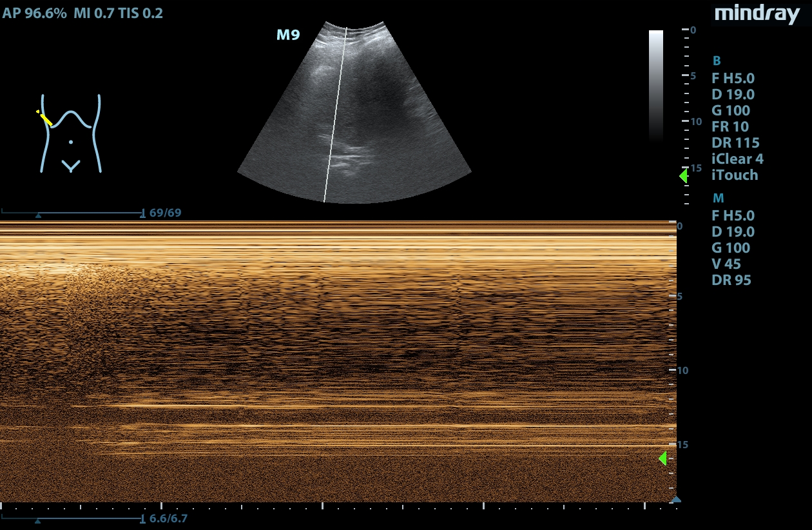Click the B-mode F H5.0 frequency parameter
This screenshot has width=812, height=530.
733,78
